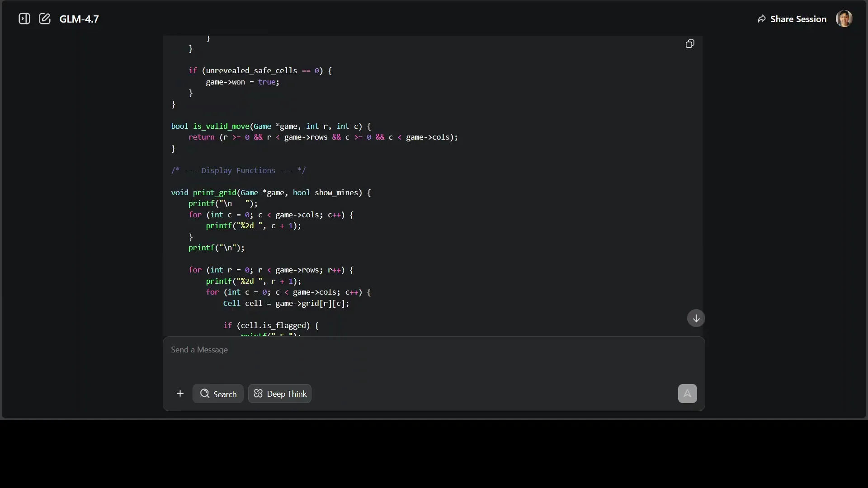This screenshot has width=868, height=488.
Task: Start a new chat with the pencil icon
Action: click(45, 19)
